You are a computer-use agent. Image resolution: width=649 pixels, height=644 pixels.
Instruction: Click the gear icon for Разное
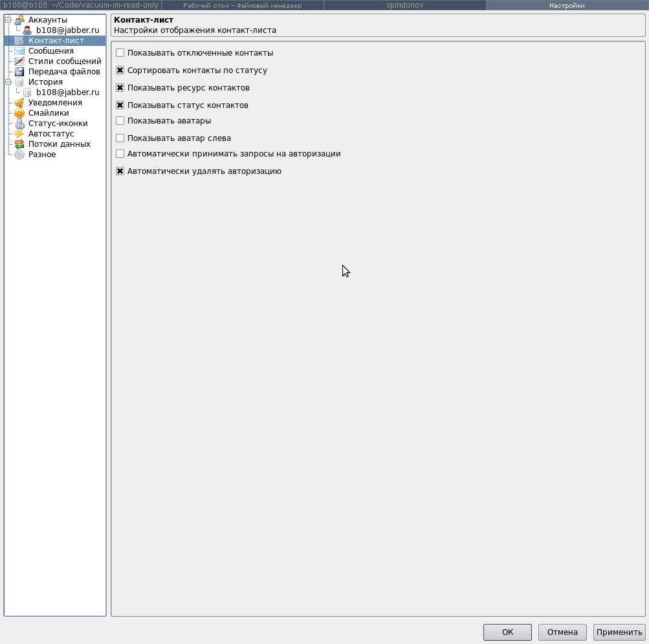click(x=19, y=155)
